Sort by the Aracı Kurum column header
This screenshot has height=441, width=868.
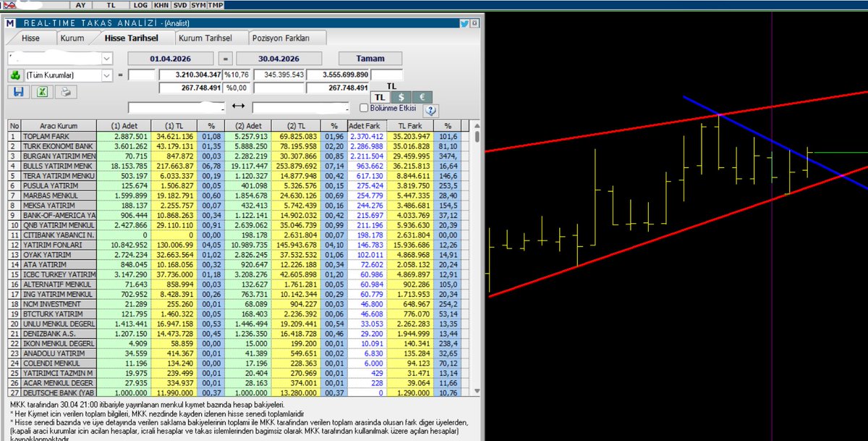point(59,125)
